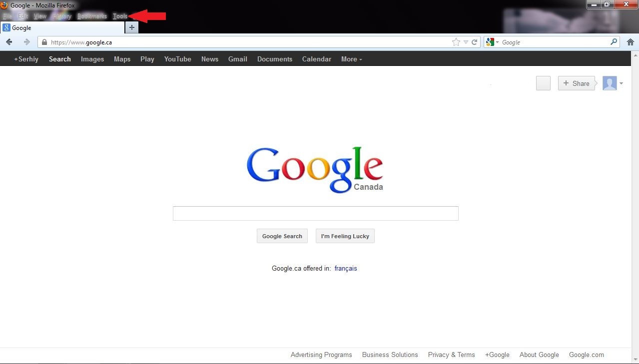Switch to français language link
Image resolution: width=639 pixels, height=364 pixels.
point(346,269)
